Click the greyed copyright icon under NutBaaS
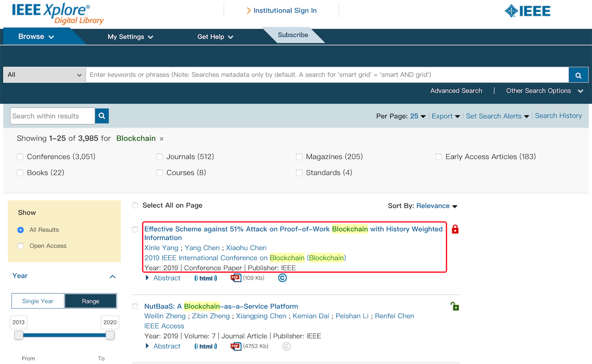Screen dimensions: 592x364 286,346
